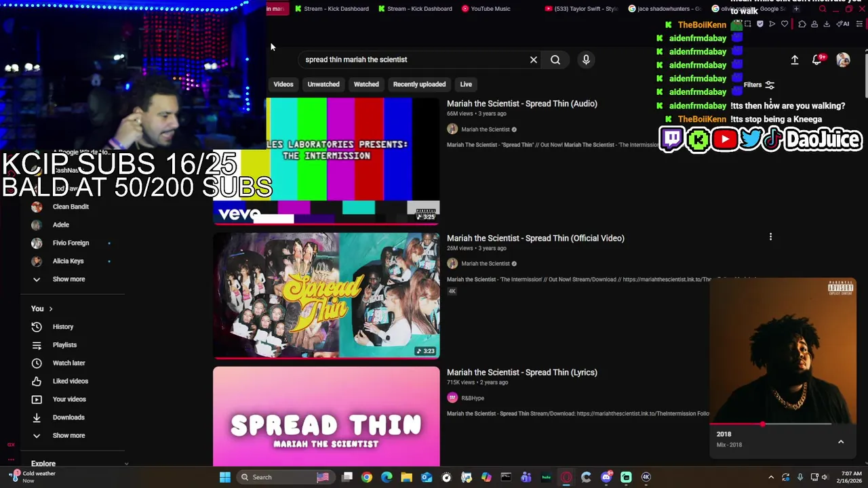Open Spread Thin (Lyrics) video title
The width and height of the screenshot is (868, 488).
tap(522, 372)
